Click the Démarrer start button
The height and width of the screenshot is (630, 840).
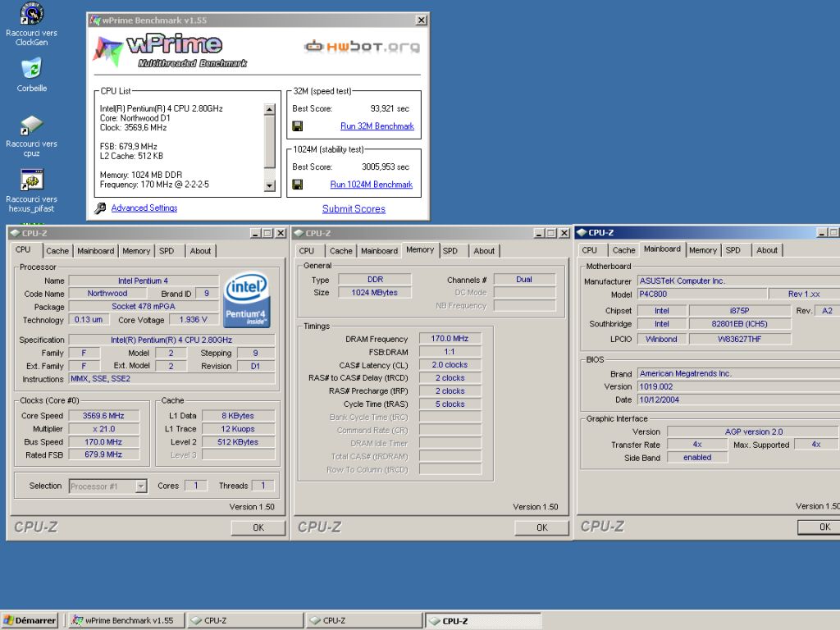30,620
